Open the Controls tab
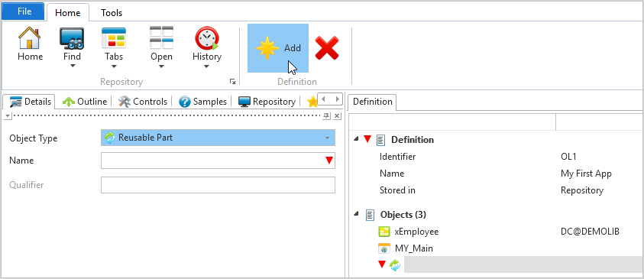 (x=143, y=102)
